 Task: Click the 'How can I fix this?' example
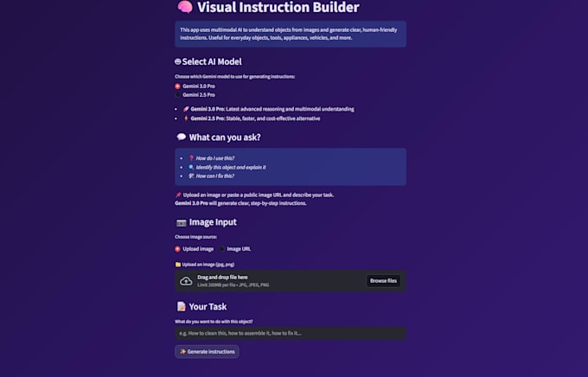click(x=215, y=176)
